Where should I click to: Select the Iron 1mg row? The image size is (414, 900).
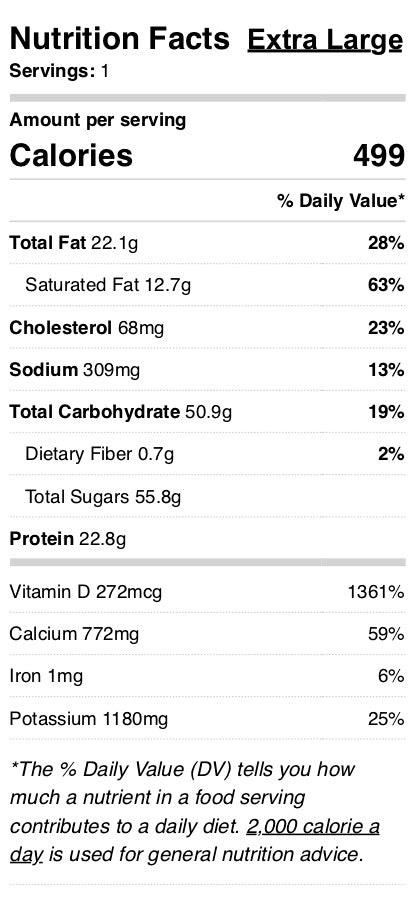[x=207, y=676]
